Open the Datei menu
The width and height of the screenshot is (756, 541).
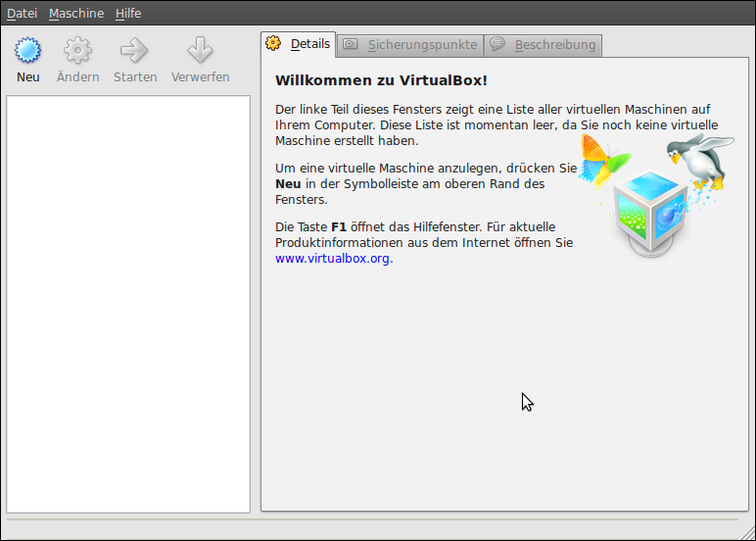[x=22, y=14]
